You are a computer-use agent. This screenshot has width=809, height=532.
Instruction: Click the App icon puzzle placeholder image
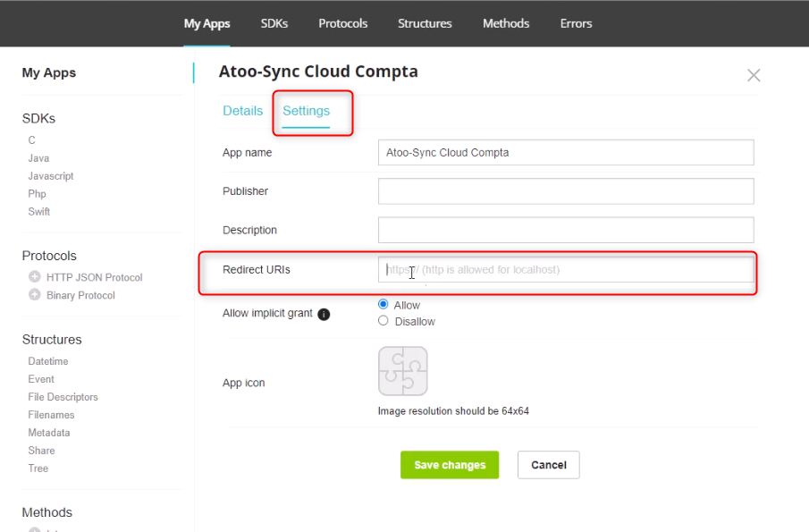(403, 371)
